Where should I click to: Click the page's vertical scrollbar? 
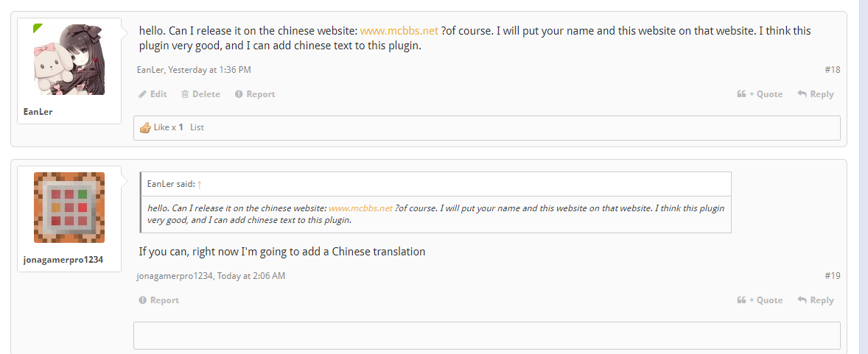pos(863,177)
